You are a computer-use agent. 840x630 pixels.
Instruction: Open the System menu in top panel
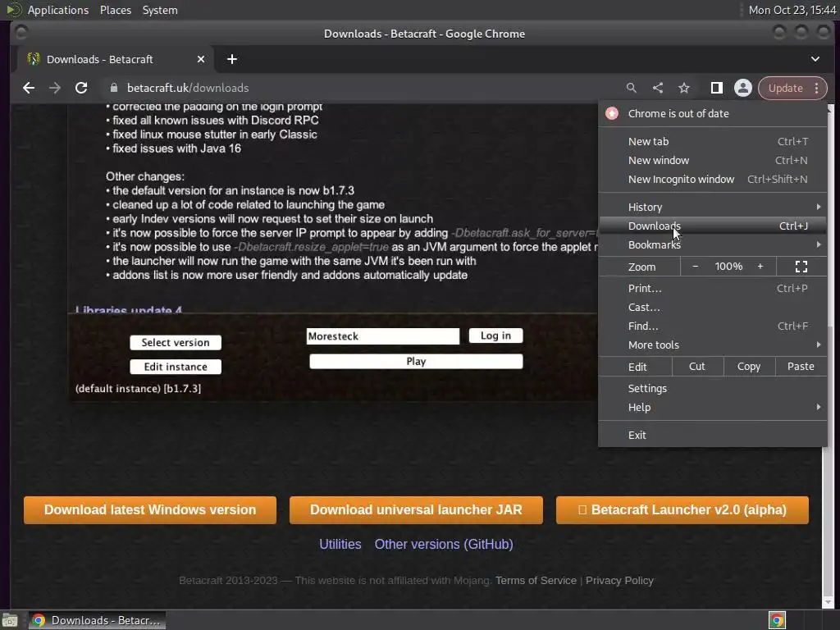[160, 10]
